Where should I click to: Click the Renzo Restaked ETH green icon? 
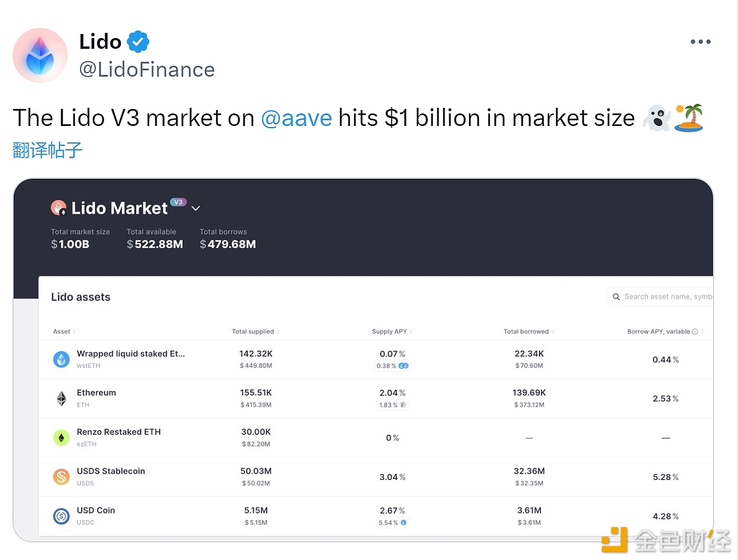pos(61,437)
